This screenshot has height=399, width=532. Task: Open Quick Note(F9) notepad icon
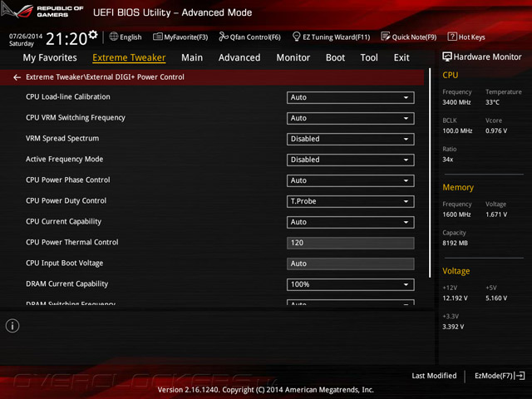(386, 37)
